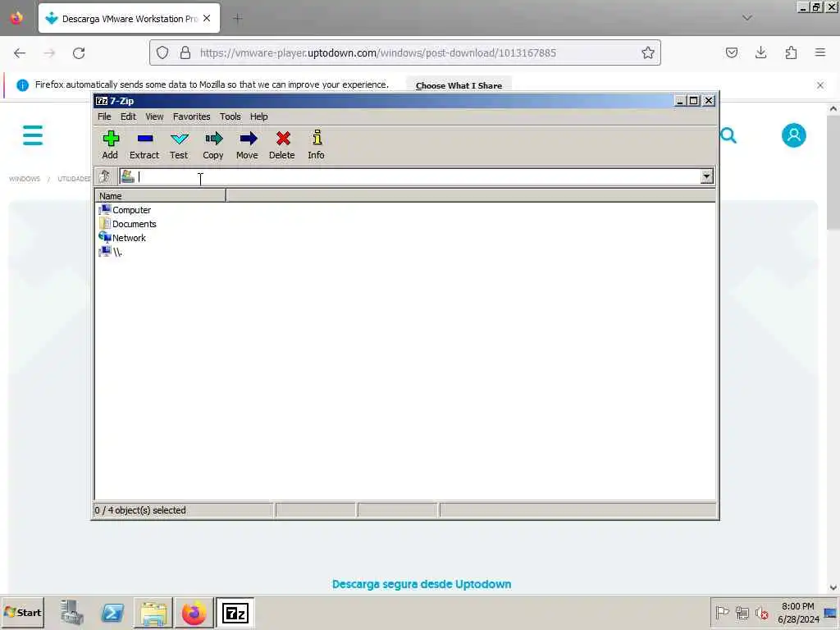The image size is (840, 630).
Task: Switch to Firefox from the taskbar
Action: pos(194,612)
